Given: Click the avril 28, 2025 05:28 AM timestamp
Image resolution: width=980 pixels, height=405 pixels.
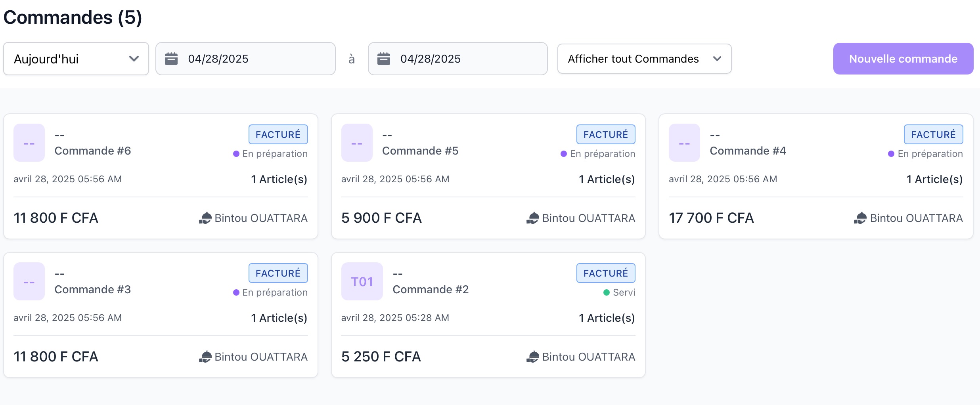Looking at the screenshot, I should pyautogui.click(x=395, y=318).
